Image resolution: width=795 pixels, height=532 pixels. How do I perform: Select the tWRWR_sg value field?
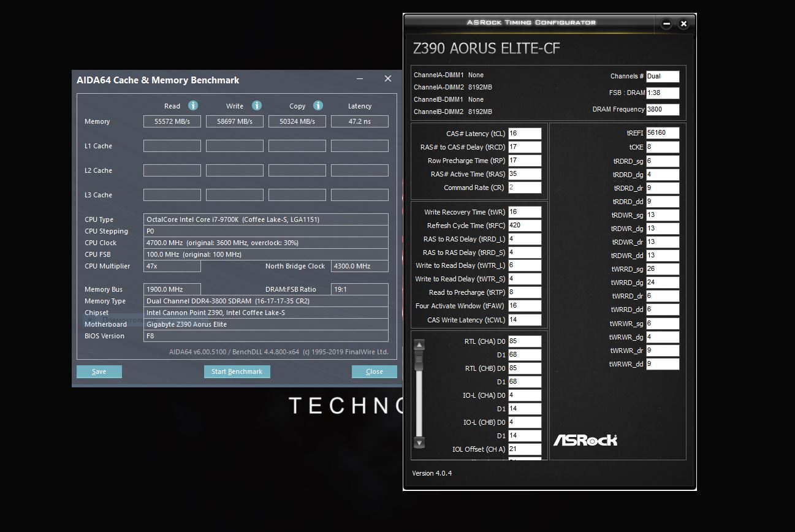click(663, 324)
